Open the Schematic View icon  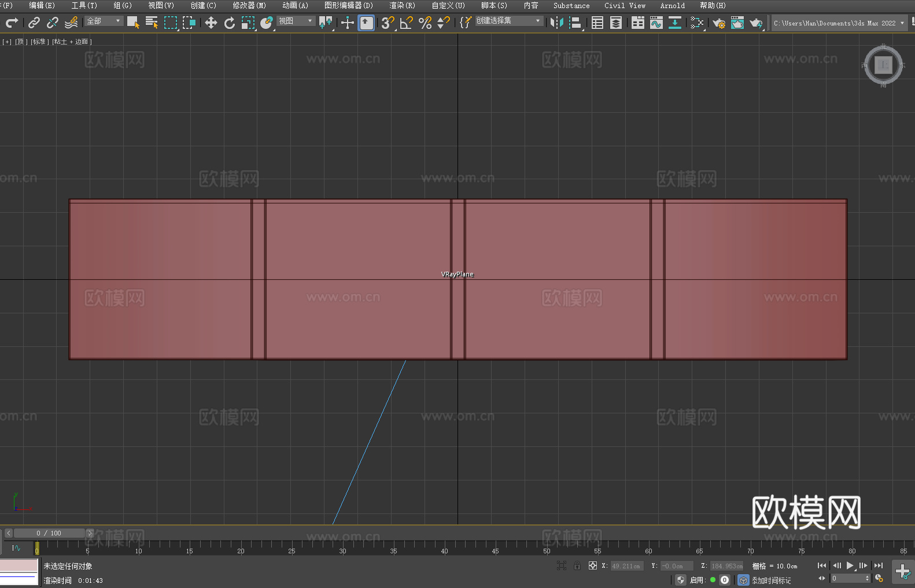(697, 23)
